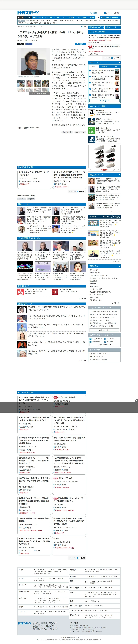The height and width of the screenshot is (644, 138).
Task: Click the 日刊スポーツ logo at page top
Action: (28, 13)
